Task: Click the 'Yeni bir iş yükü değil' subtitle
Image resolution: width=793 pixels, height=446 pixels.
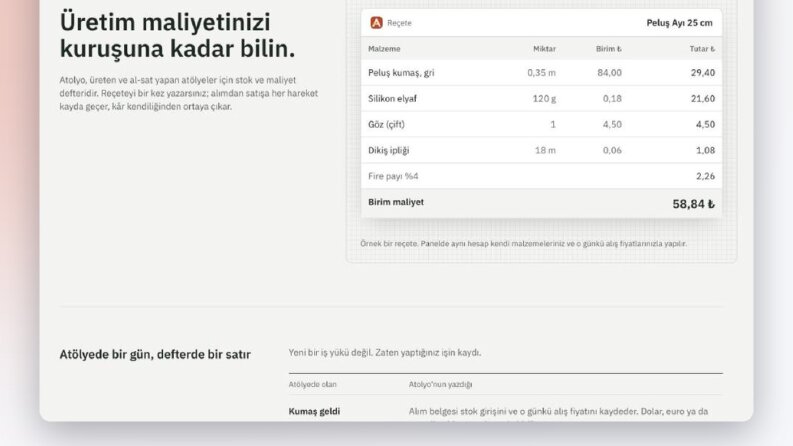Action: [x=385, y=352]
